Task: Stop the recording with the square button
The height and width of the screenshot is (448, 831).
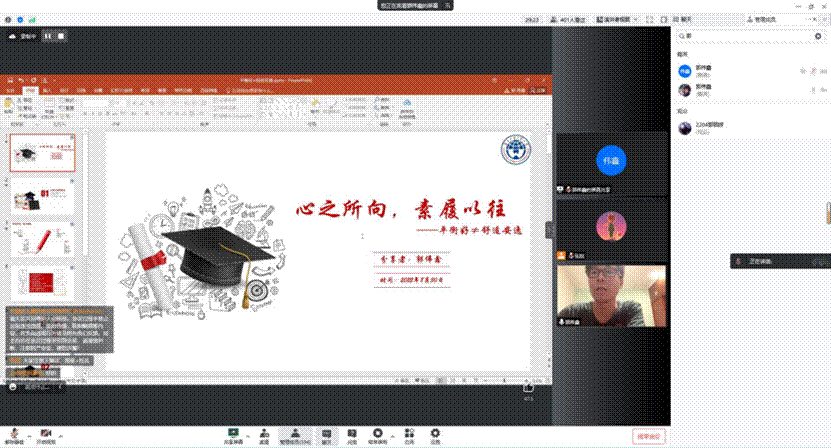Action: point(60,36)
